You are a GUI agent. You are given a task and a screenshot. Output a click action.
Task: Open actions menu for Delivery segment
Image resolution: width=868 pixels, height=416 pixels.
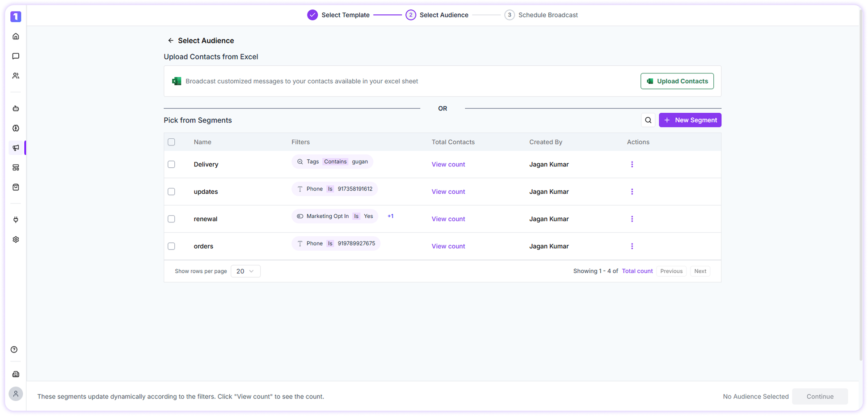(632, 164)
